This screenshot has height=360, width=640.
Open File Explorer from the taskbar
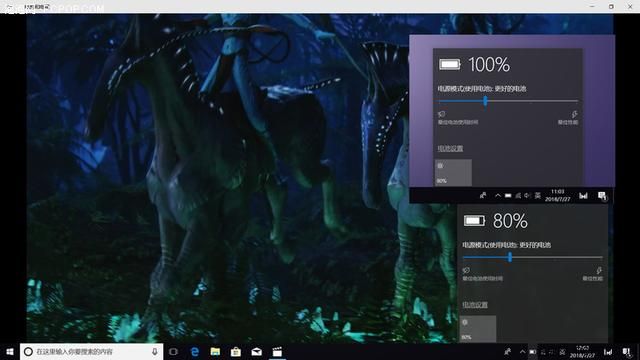click(215, 351)
